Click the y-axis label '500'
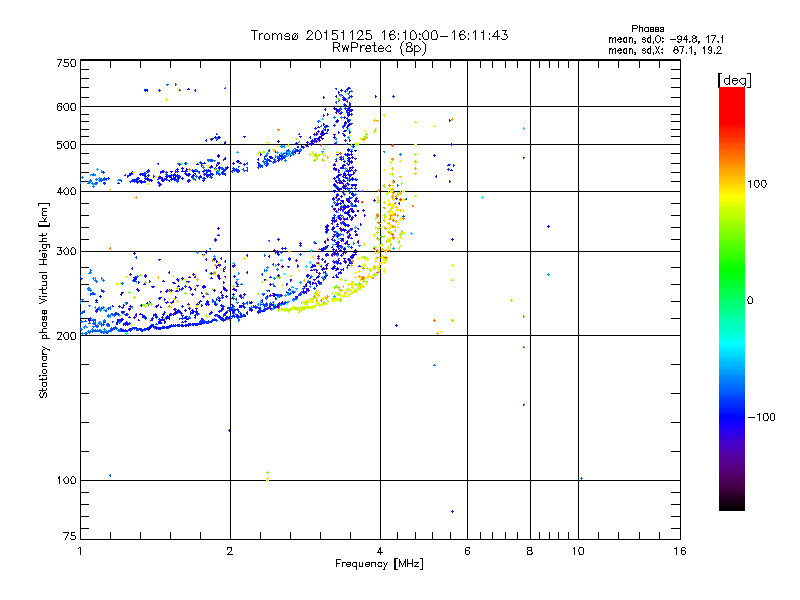 click(67, 145)
